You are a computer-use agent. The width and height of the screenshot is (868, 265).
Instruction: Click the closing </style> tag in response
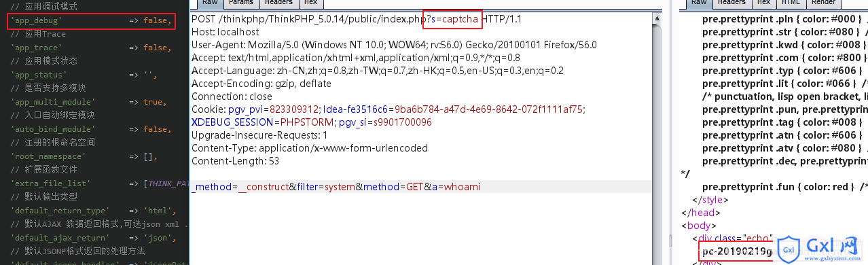710,200
